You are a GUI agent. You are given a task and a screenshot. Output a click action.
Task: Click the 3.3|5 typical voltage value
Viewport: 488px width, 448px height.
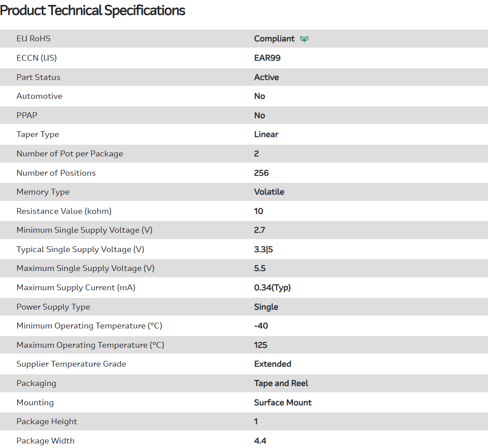(264, 249)
